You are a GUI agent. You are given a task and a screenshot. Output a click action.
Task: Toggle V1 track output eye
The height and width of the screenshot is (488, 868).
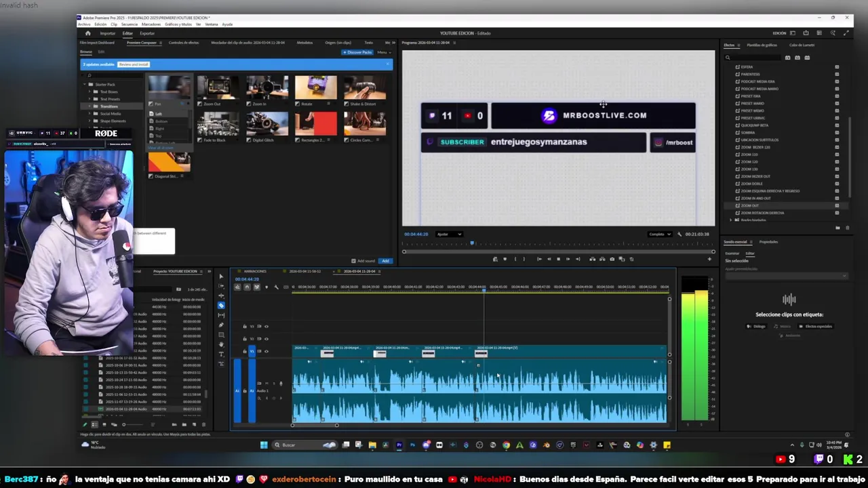coord(266,351)
